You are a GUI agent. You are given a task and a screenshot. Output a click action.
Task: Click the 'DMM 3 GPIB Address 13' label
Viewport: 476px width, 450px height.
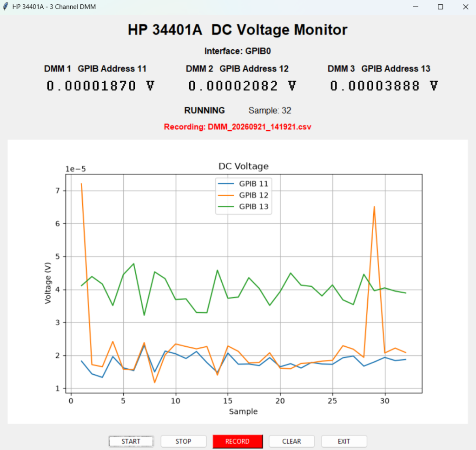(379, 69)
